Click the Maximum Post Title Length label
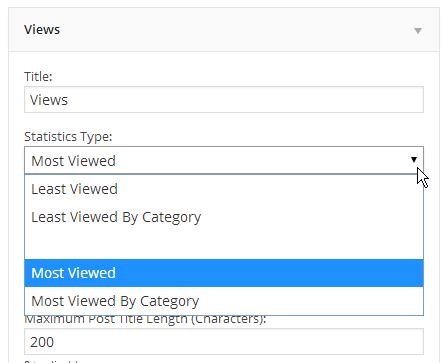446x363 pixels. [145, 319]
